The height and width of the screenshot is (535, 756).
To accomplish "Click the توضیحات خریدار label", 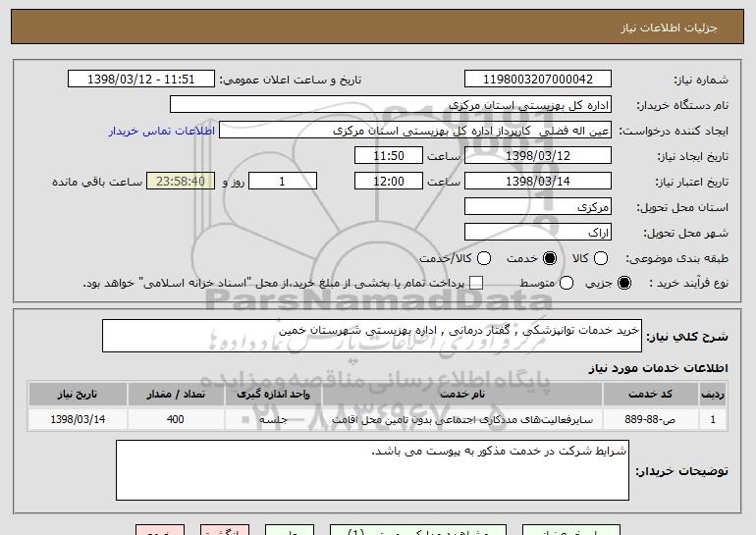I will pos(681,471).
